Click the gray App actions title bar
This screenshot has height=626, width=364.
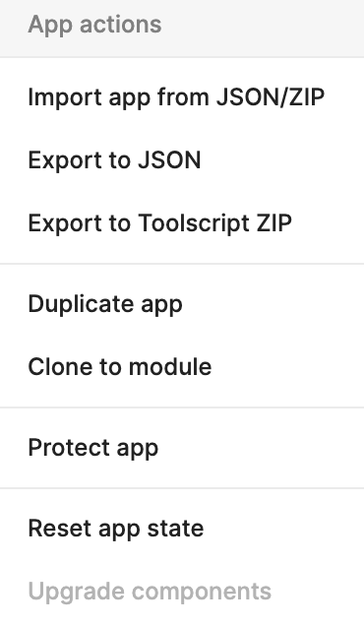[182, 29]
